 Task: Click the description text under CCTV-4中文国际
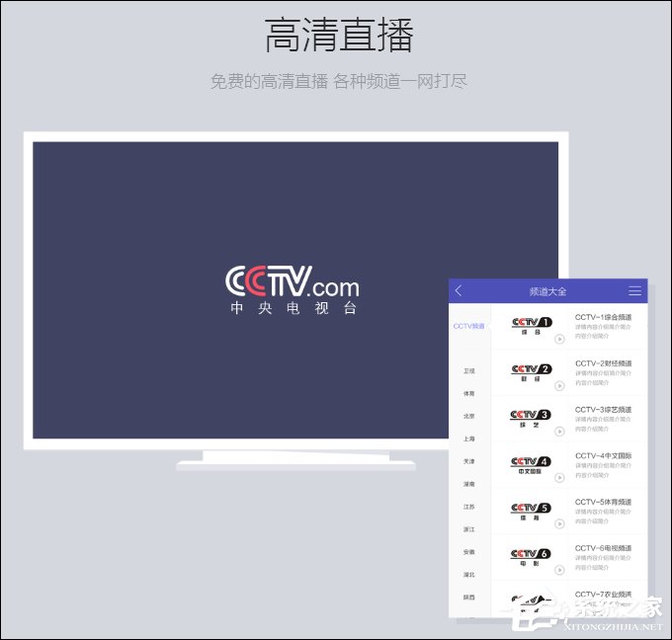(603, 470)
